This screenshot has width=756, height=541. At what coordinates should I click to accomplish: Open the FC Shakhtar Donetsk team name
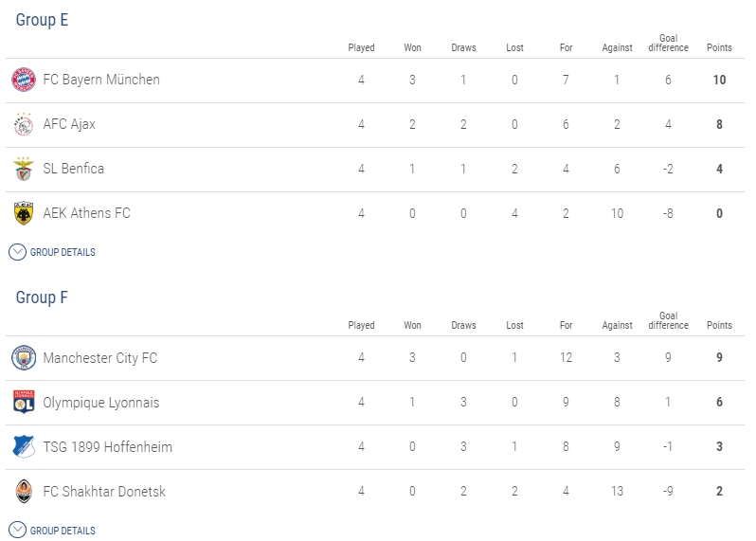click(x=106, y=492)
